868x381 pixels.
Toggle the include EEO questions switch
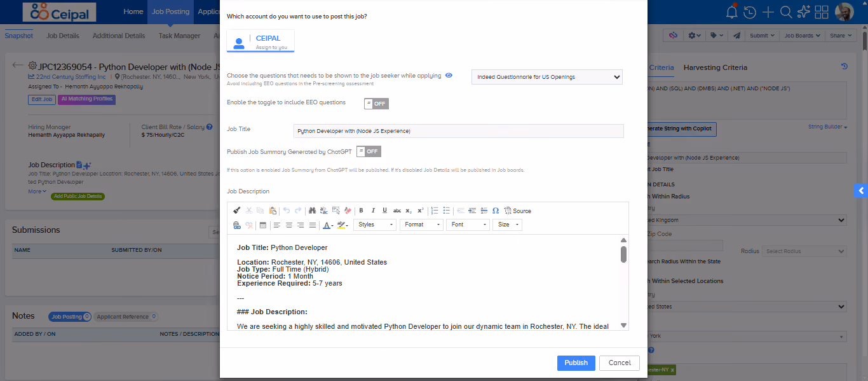point(376,104)
